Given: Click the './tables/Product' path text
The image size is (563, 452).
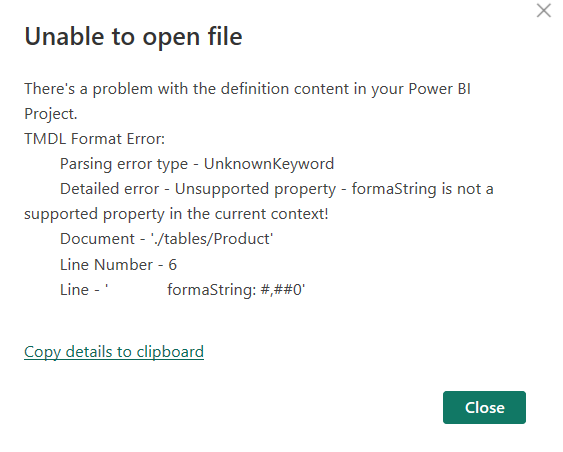Looking at the screenshot, I should [x=212, y=239].
